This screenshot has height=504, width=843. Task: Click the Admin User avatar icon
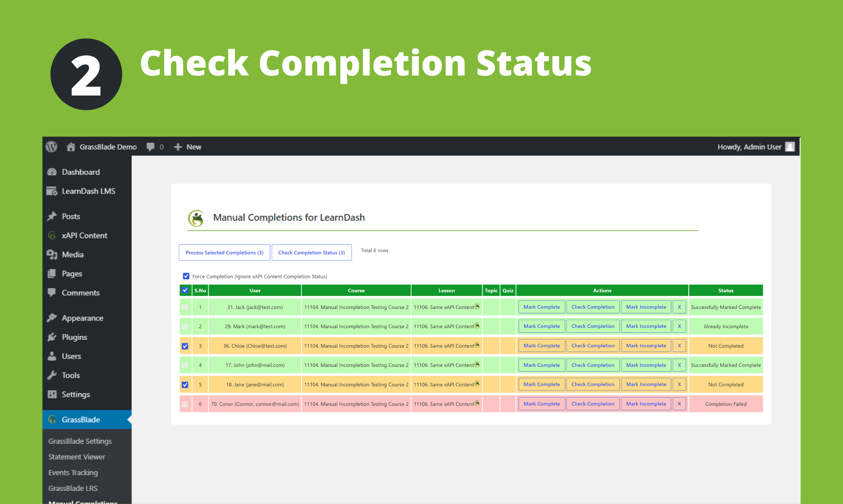(x=790, y=147)
